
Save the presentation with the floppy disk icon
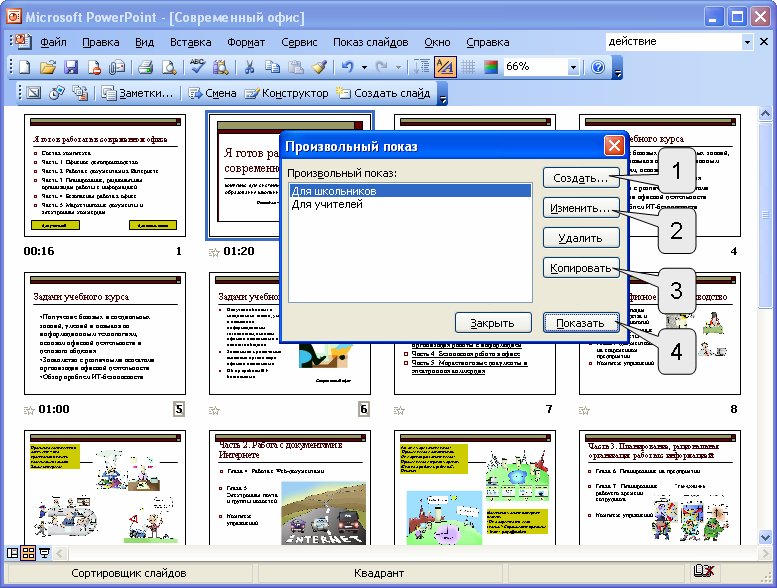coord(71,67)
